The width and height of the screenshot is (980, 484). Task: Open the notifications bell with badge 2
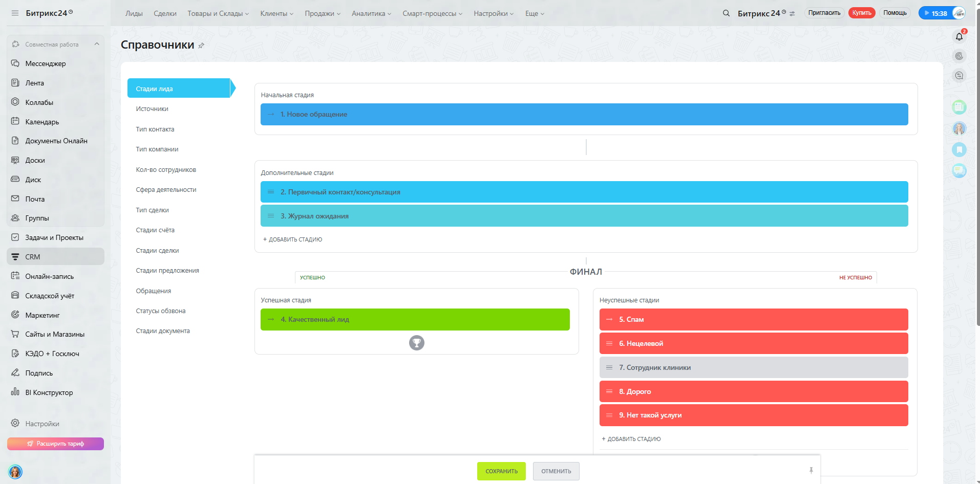coord(960,36)
